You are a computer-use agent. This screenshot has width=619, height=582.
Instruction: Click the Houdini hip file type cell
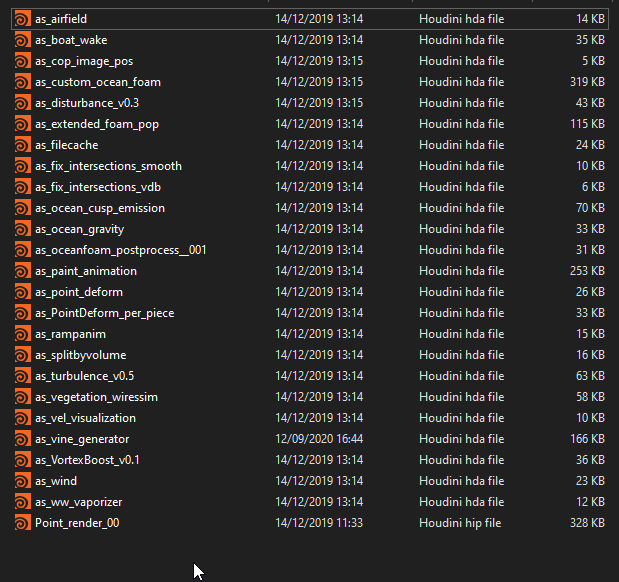click(x=460, y=523)
